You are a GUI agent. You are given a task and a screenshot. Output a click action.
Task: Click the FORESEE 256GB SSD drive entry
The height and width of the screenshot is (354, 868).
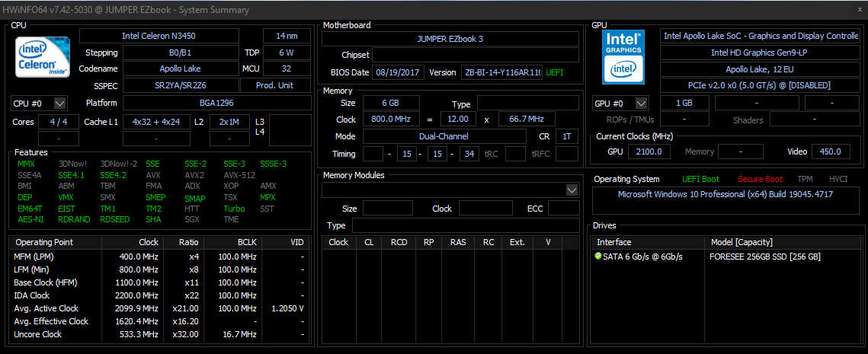tap(764, 257)
